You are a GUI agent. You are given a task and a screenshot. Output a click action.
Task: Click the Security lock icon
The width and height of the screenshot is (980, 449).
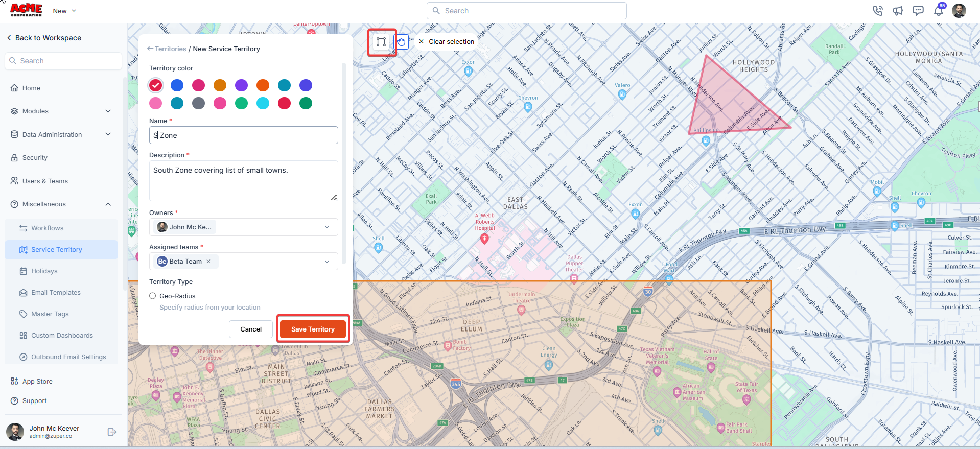[x=14, y=158]
